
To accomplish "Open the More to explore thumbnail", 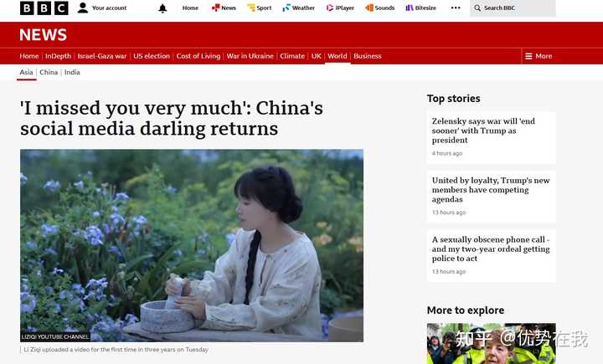I will point(491,344).
